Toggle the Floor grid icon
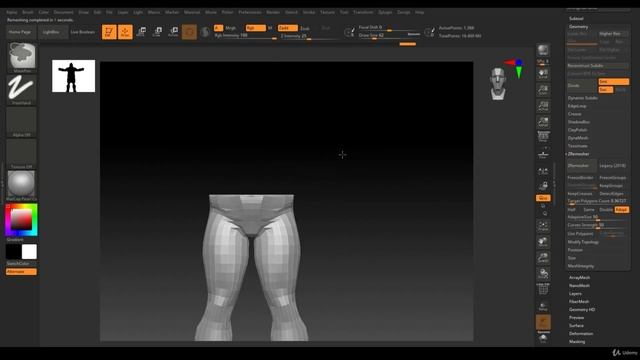The height and width of the screenshot is (360, 640). pyautogui.click(x=543, y=154)
